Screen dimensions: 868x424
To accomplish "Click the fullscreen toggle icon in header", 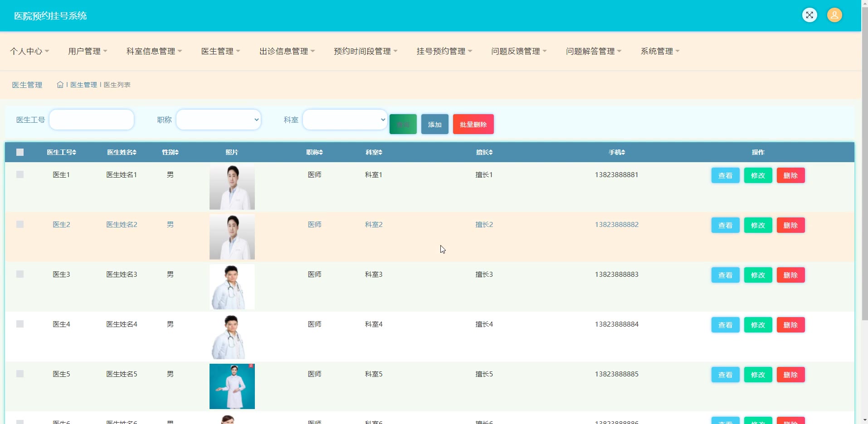I will click(809, 15).
